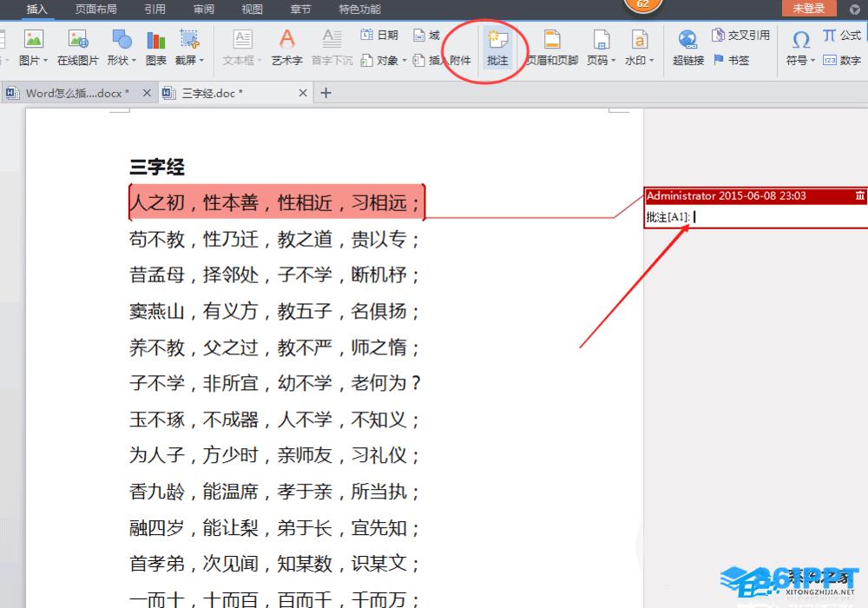Click the 页码 page number icon
Viewport: 868px width, 608px height.
602,39
